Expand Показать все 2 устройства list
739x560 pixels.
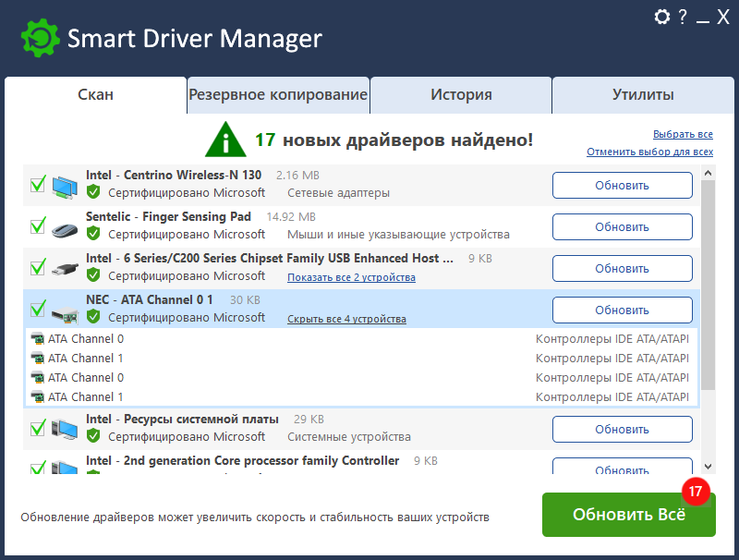(x=352, y=277)
